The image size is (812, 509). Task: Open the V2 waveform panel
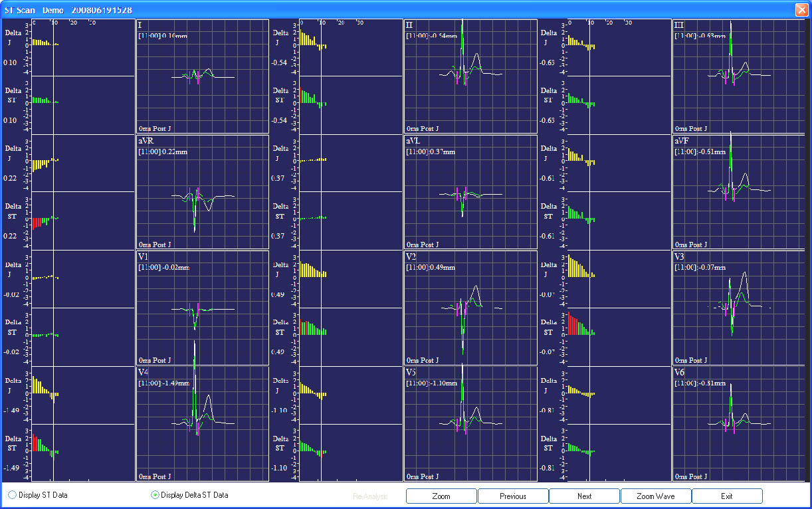point(470,308)
